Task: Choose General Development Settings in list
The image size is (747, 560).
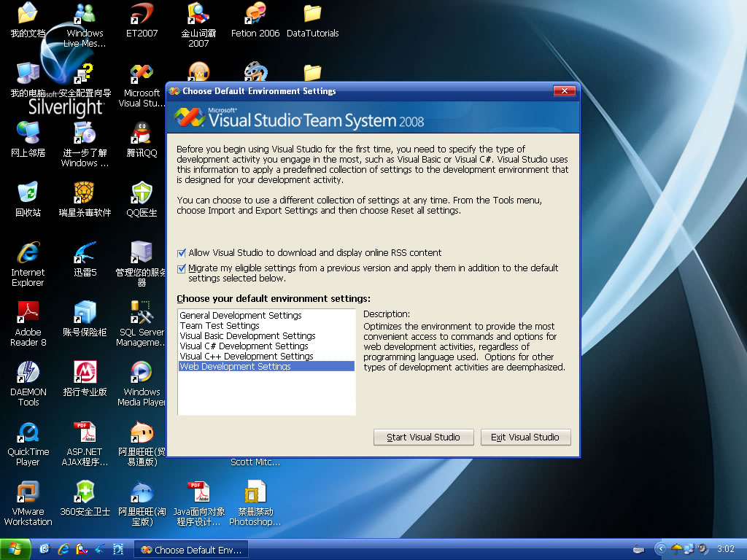Action: point(241,316)
